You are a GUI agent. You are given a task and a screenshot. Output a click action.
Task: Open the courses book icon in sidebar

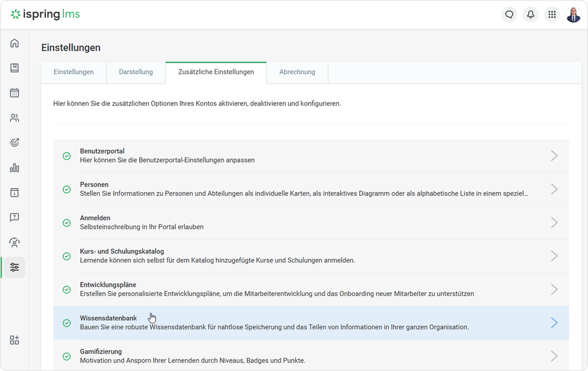tap(14, 68)
